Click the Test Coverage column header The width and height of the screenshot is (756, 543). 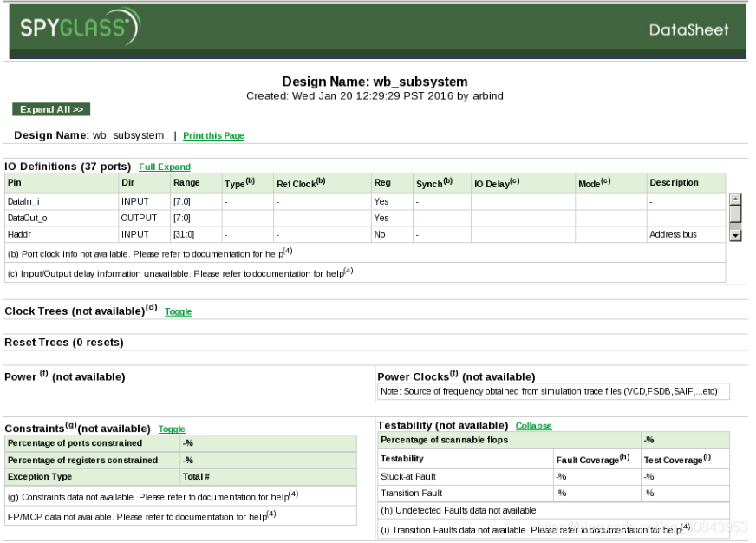click(x=685, y=459)
